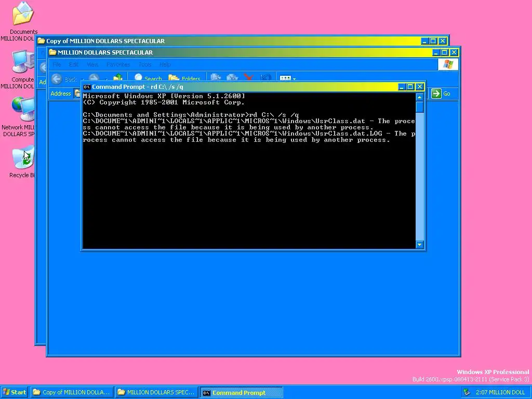Click the Command Prompt scrollbar thumb
This screenshot has height=399, width=532.
(x=420, y=107)
